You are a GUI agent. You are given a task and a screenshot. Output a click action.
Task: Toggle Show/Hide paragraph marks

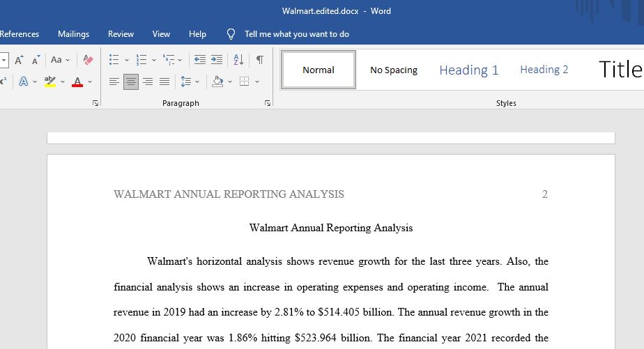pos(260,60)
